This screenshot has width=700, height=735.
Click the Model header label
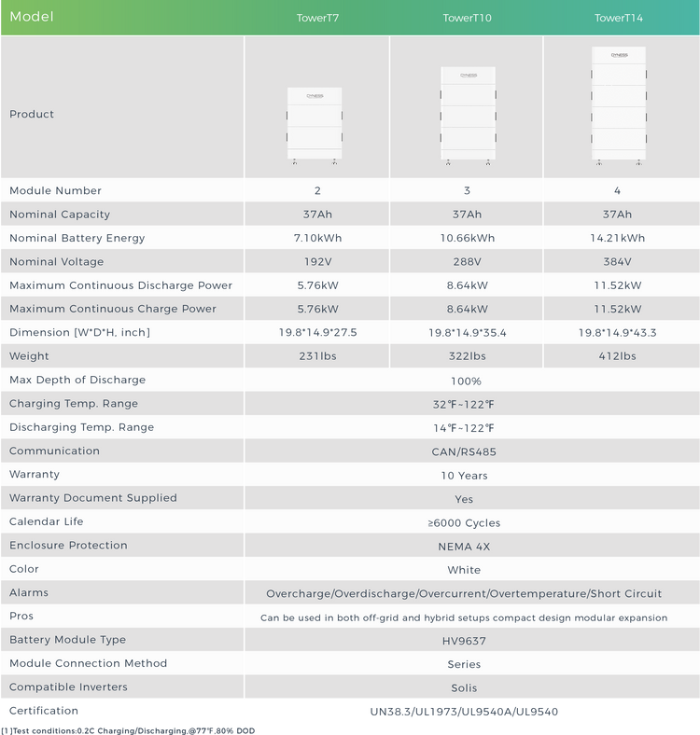[x=32, y=17]
